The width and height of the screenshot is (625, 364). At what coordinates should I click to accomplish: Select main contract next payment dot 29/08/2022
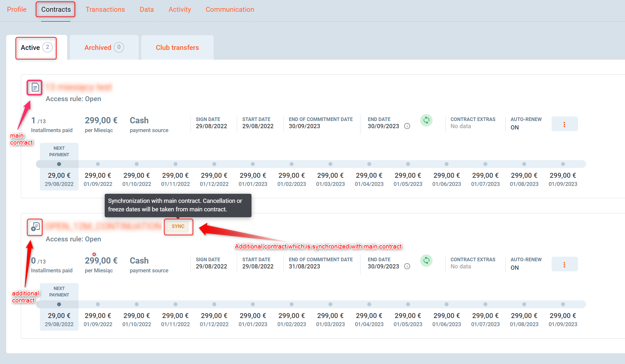tap(59, 164)
